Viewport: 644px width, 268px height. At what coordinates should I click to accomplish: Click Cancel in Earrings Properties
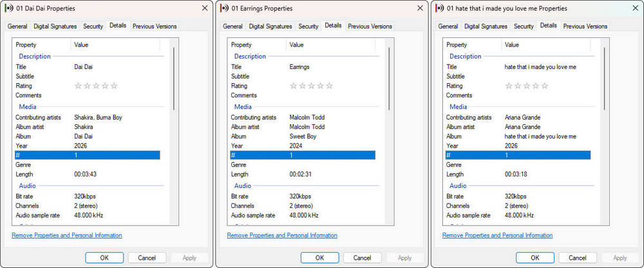pyautogui.click(x=362, y=258)
